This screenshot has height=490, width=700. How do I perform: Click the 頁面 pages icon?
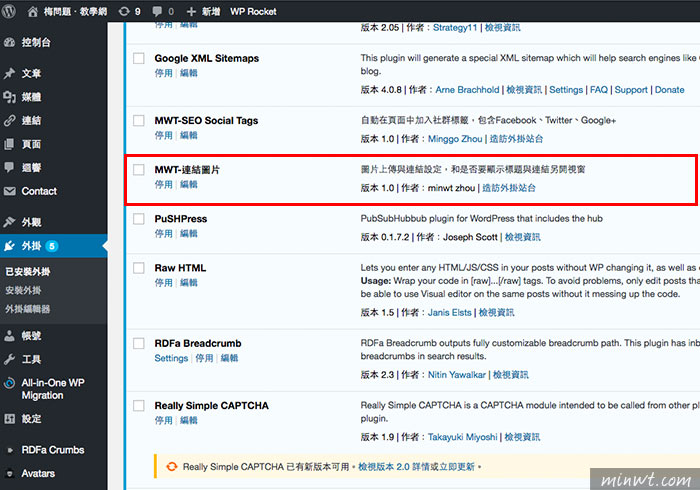pyautogui.click(x=9, y=144)
